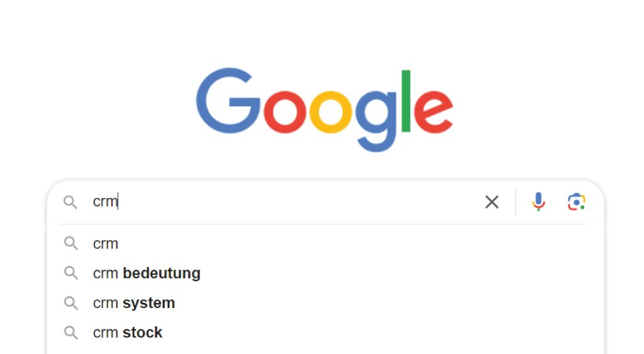Image resolution: width=644 pixels, height=354 pixels.
Task: Click the blue capital G of the logo
Action: pos(228,101)
